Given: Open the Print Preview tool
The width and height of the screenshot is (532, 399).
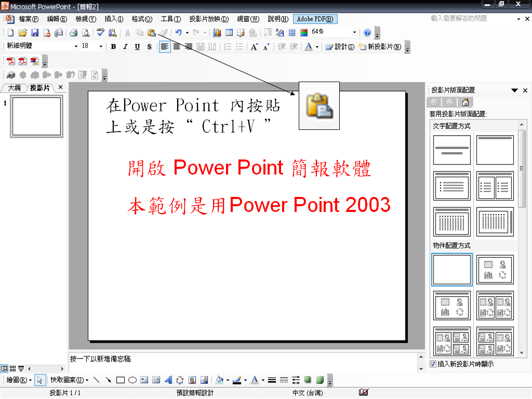Looking at the screenshot, I should click(x=85, y=33).
